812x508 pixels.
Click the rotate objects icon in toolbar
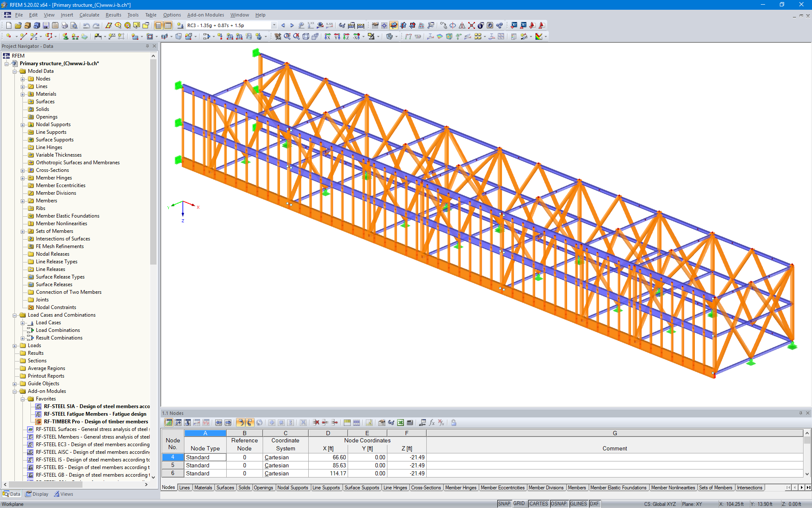point(453,25)
